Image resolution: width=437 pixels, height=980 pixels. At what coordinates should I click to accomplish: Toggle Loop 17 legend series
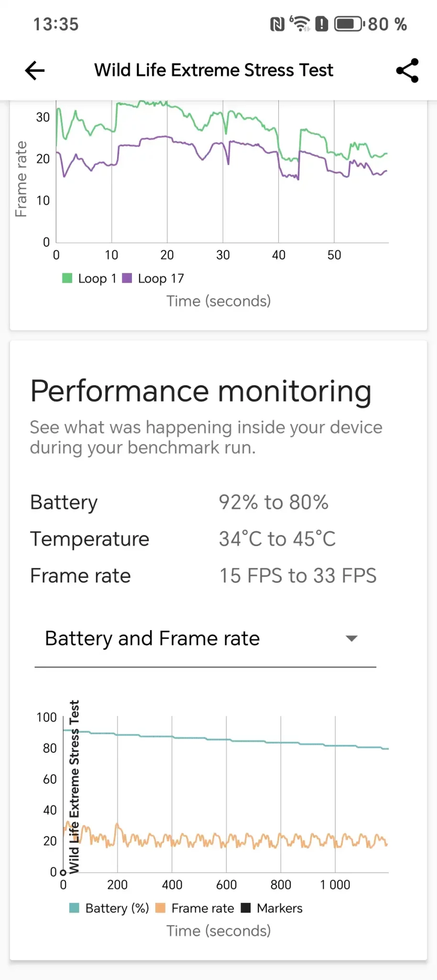pyautogui.click(x=153, y=278)
